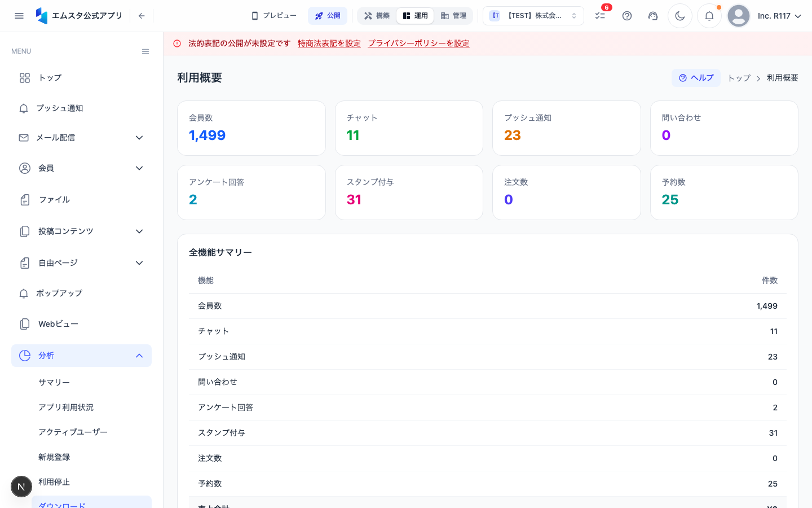Click the 予約数 summary card
Screen dimensions: 812x508
click(x=724, y=192)
